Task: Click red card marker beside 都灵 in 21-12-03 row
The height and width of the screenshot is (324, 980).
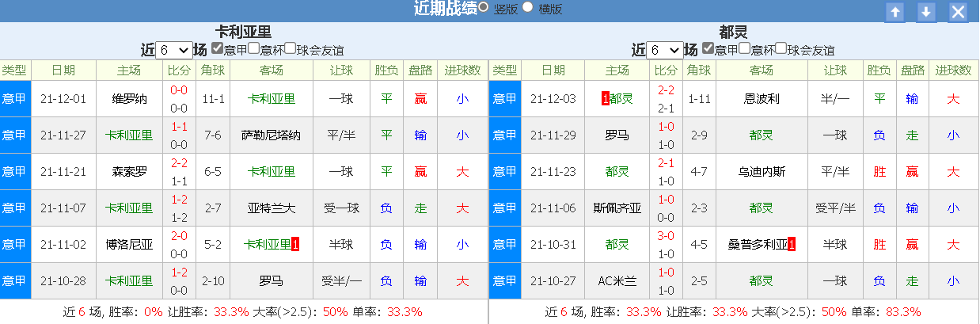Action: pos(606,99)
